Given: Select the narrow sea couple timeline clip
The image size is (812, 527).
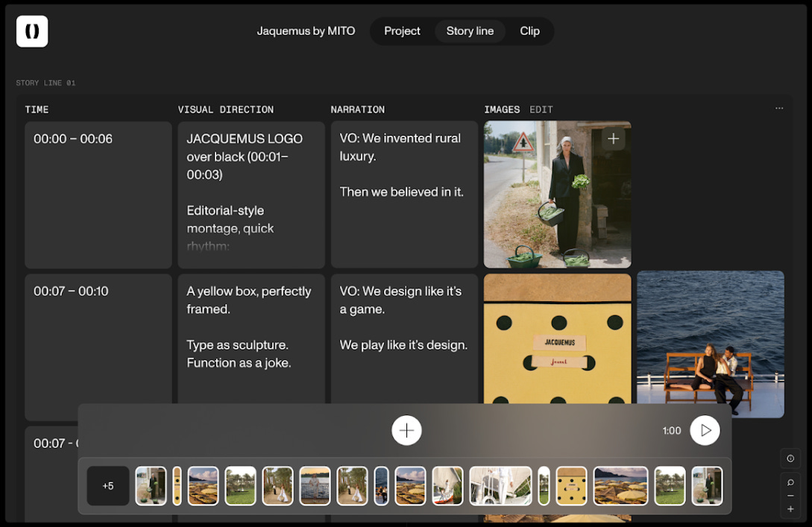Looking at the screenshot, I should [x=381, y=486].
